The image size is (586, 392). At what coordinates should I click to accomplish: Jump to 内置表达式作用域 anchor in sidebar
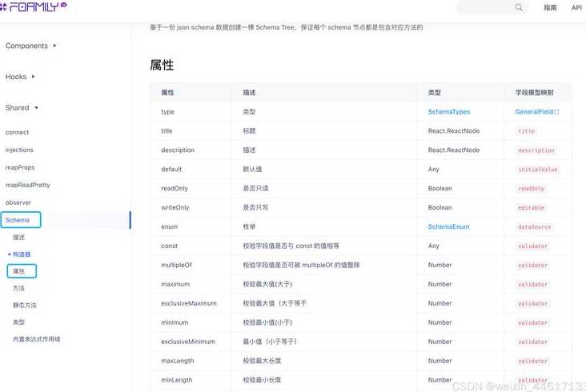click(36, 339)
